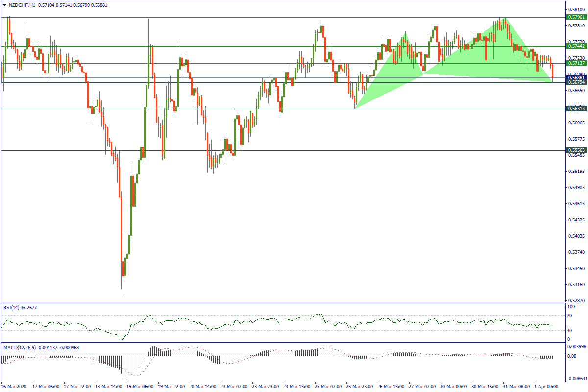The height and width of the screenshot is (392, 588).
Task: Select the 0.56794 price level tag
Action: (x=576, y=82)
